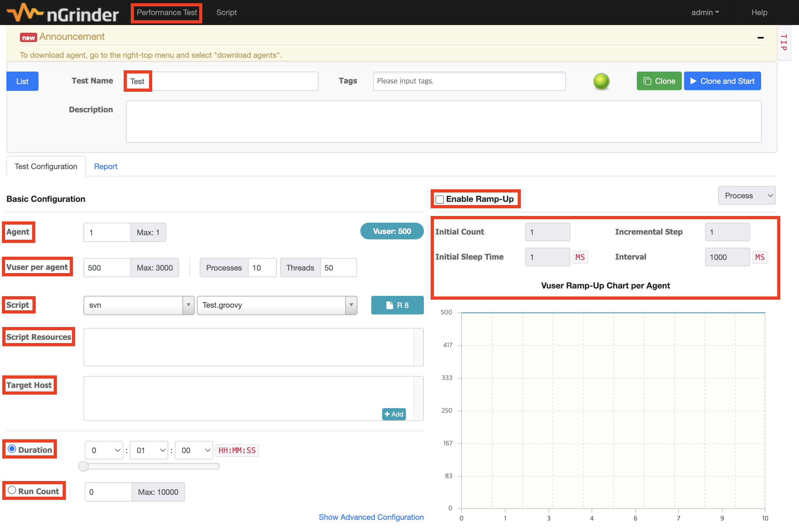Image resolution: width=799 pixels, height=532 pixels.
Task: Click the duration slider handle
Action: click(83, 466)
